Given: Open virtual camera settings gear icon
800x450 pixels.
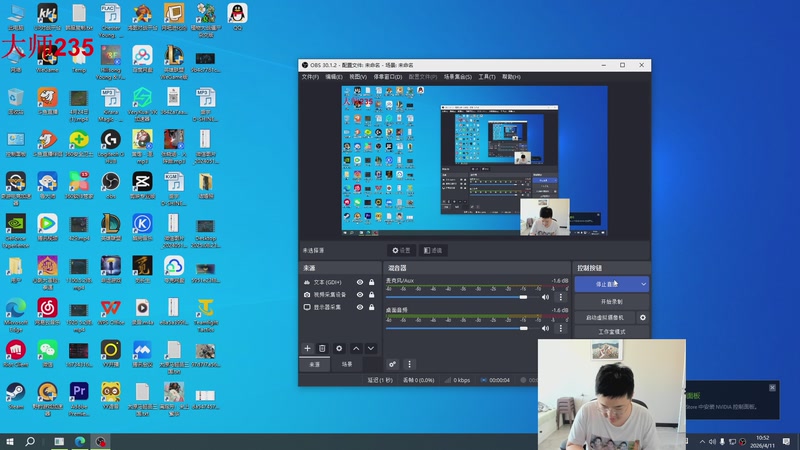Looking at the screenshot, I should pyautogui.click(x=643, y=317).
